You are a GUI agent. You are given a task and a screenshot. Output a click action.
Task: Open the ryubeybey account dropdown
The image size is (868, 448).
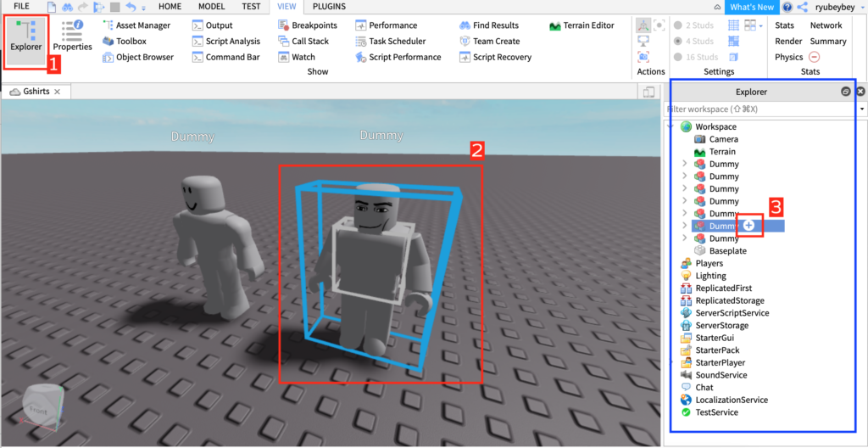tap(860, 7)
